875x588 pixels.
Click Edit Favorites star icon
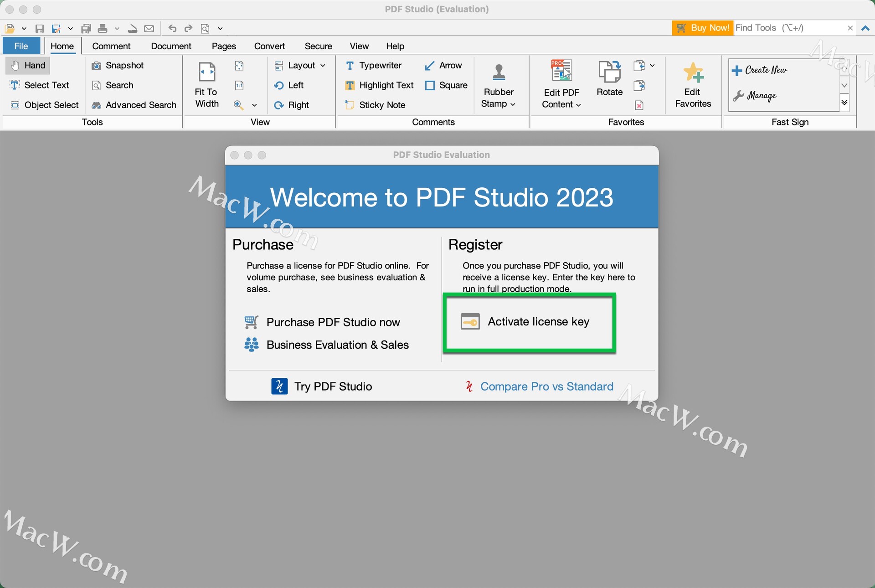click(693, 85)
